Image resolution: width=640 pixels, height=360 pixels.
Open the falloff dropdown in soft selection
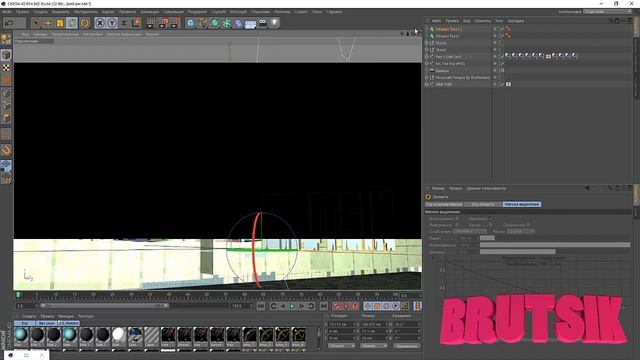coord(470,231)
